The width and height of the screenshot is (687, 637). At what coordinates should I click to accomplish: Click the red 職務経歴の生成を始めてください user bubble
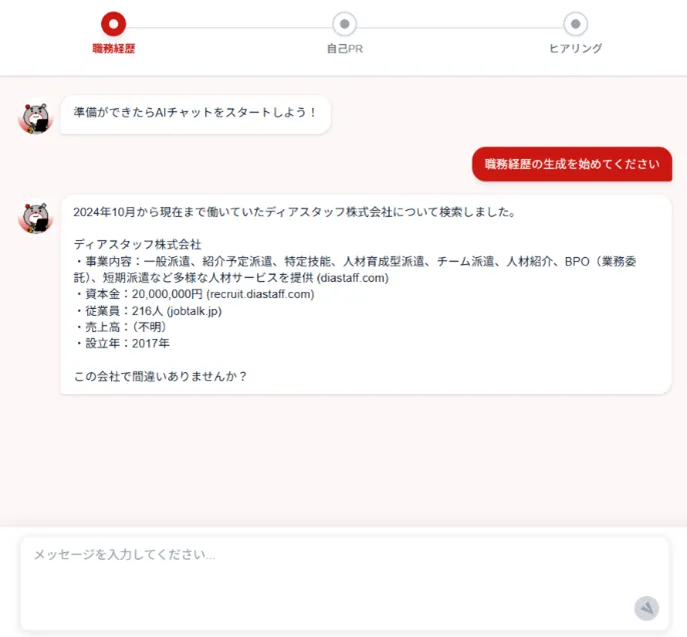572,164
